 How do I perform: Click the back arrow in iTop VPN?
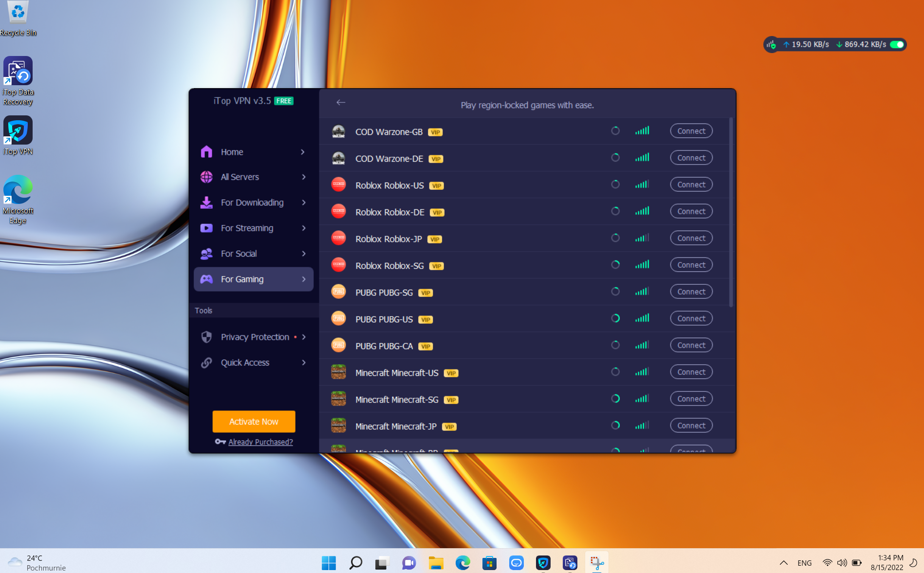point(341,102)
